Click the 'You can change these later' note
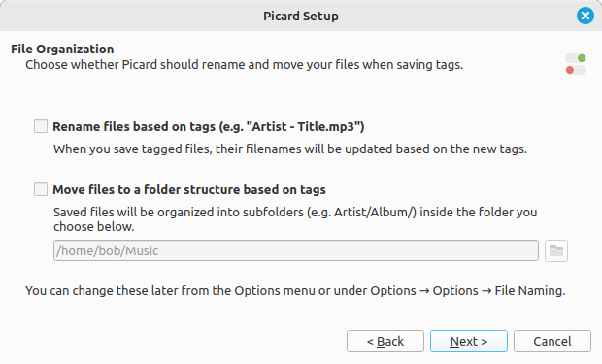The height and width of the screenshot is (364, 602). tap(295, 290)
